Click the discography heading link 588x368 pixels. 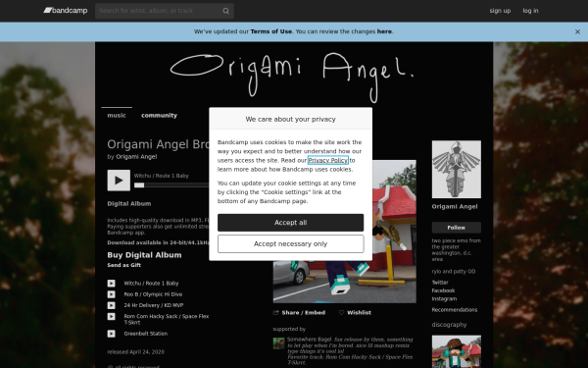(x=449, y=325)
